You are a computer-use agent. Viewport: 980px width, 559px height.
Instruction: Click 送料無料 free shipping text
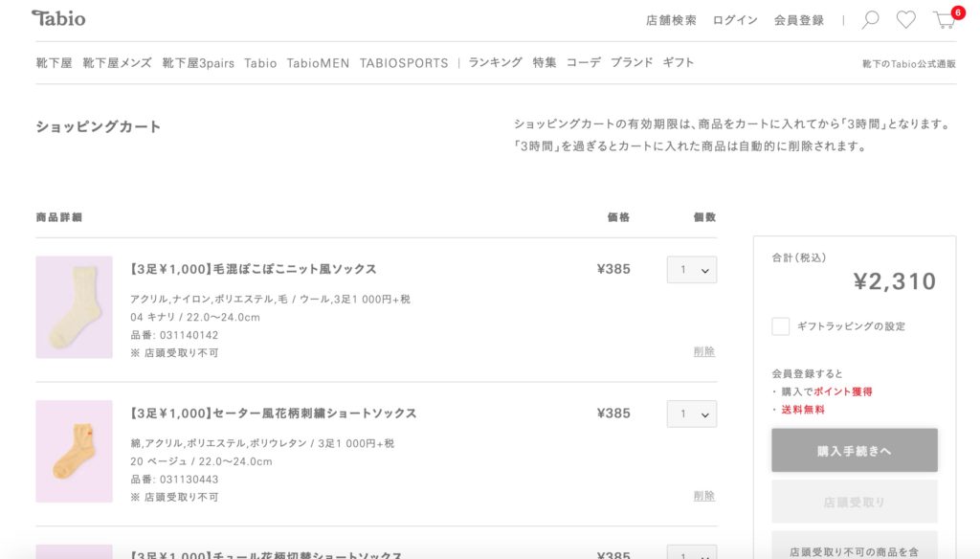pos(803,410)
